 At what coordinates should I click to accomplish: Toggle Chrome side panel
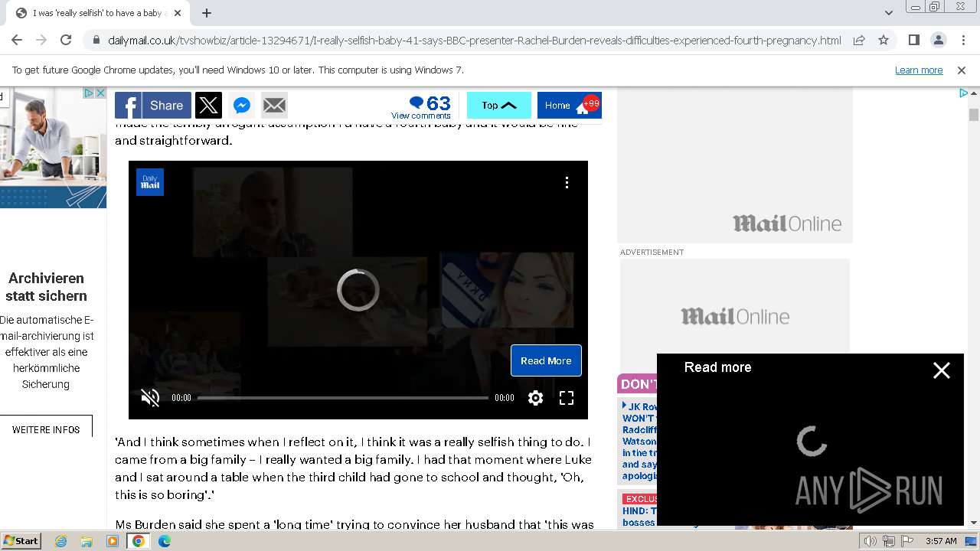point(914,41)
